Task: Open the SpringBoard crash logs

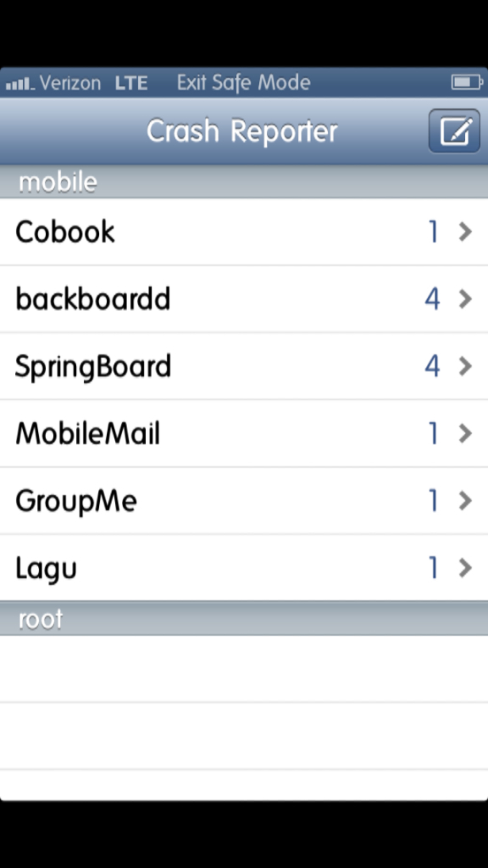Action: pos(244,366)
